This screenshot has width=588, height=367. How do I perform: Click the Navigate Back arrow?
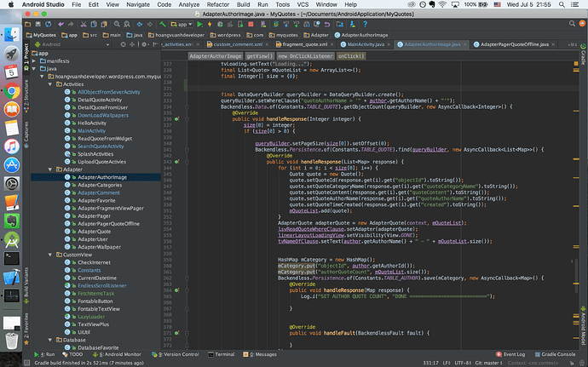pyautogui.click(x=140, y=24)
